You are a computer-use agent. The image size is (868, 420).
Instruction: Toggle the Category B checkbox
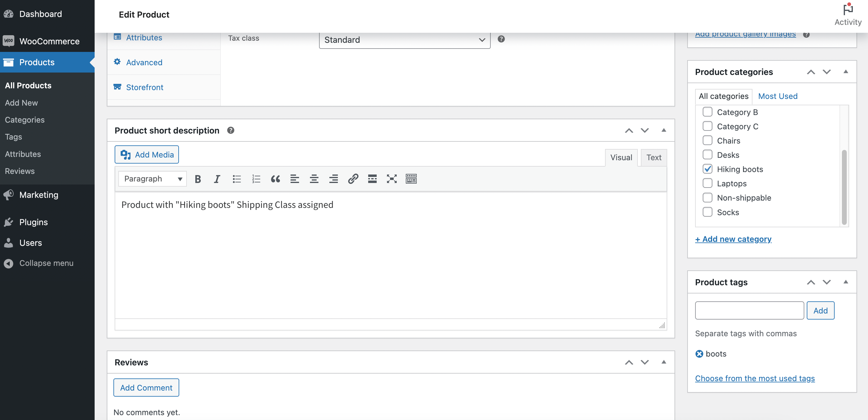pyautogui.click(x=708, y=111)
